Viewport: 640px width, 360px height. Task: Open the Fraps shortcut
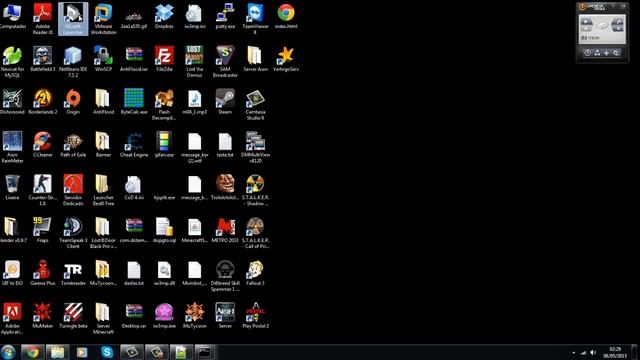[42, 230]
